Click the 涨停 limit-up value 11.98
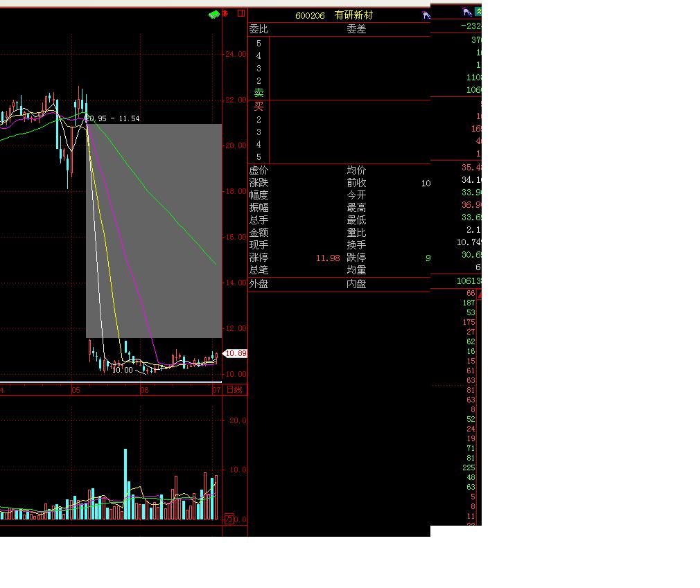700x588 pixels. coord(328,258)
